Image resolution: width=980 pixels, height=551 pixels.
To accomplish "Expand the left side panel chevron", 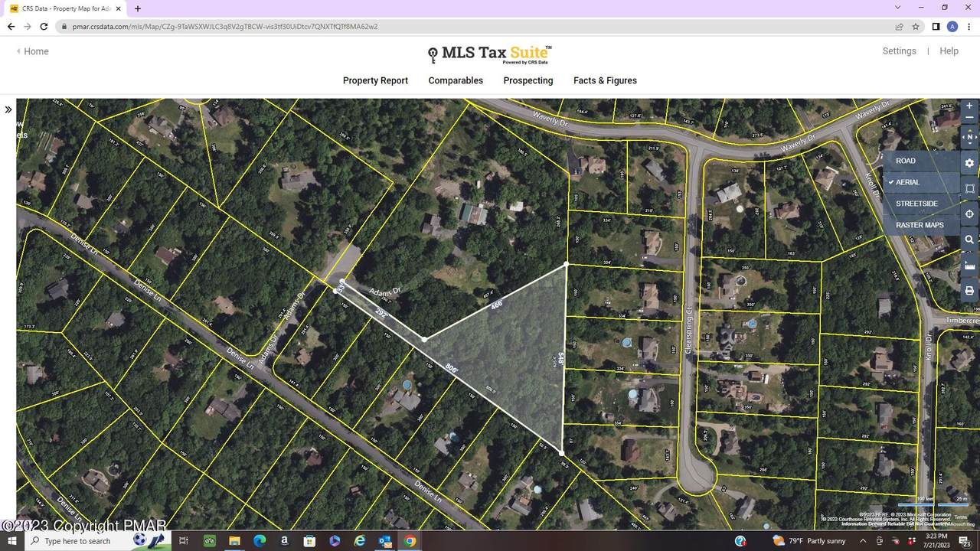I will pos(8,109).
